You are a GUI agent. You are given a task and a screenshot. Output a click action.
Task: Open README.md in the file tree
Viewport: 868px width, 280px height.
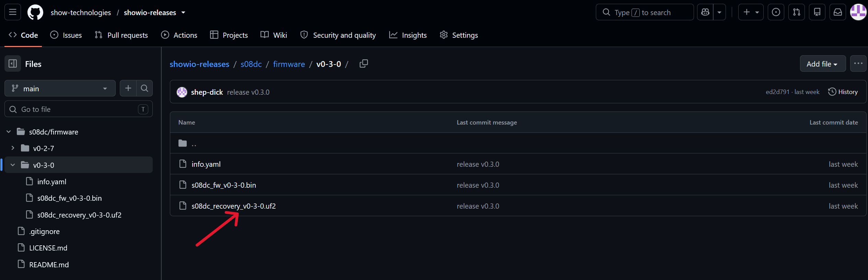click(x=49, y=265)
